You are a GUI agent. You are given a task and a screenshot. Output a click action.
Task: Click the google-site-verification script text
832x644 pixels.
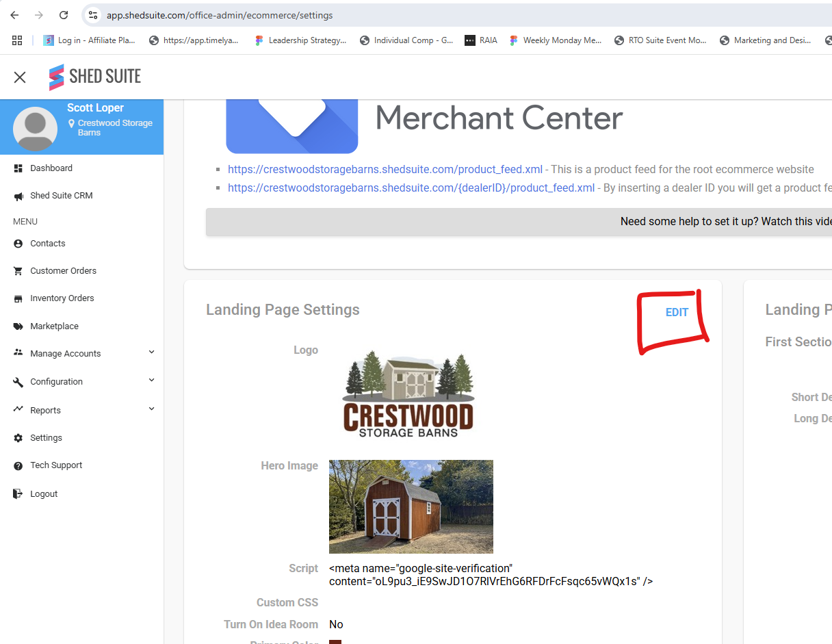coord(491,575)
